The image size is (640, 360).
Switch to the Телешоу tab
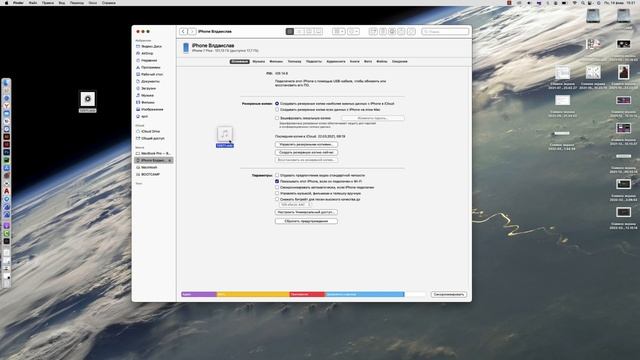[x=294, y=61]
